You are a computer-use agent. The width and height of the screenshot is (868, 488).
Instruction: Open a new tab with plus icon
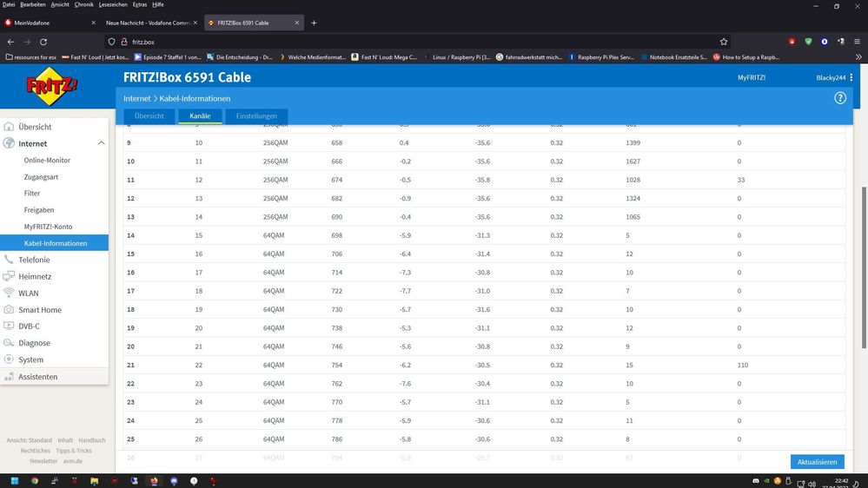point(314,23)
